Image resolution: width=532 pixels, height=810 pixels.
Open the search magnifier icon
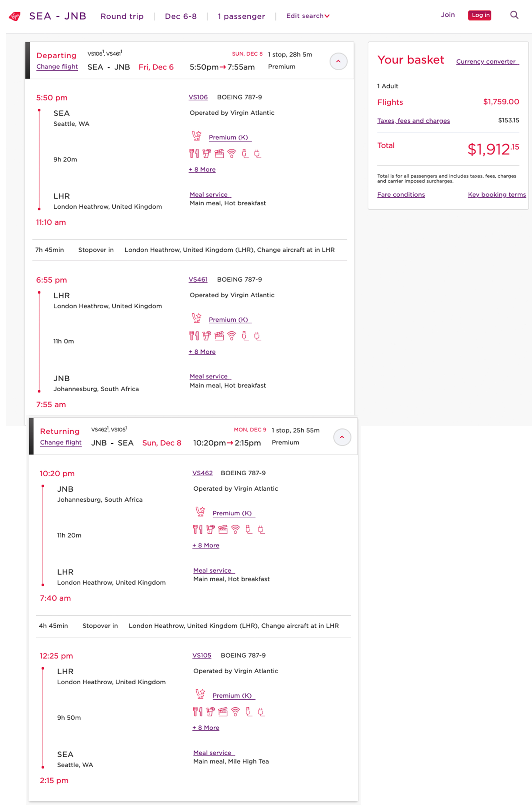click(x=514, y=15)
